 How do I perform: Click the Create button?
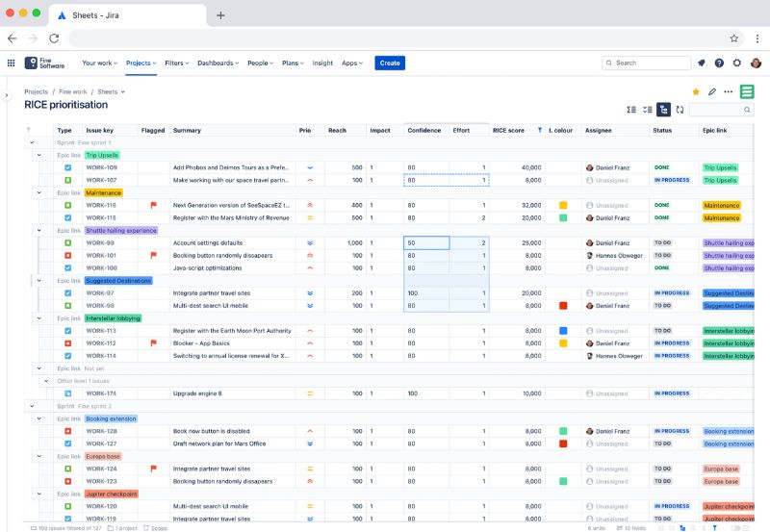tap(390, 63)
